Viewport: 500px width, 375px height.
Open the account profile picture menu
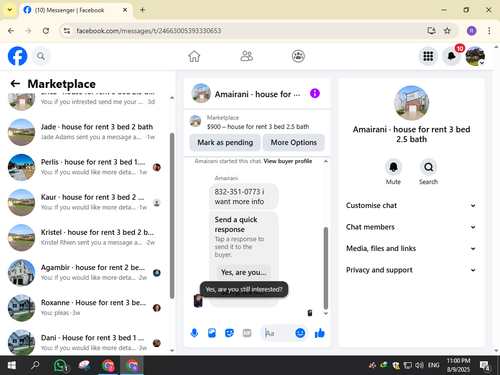475,56
